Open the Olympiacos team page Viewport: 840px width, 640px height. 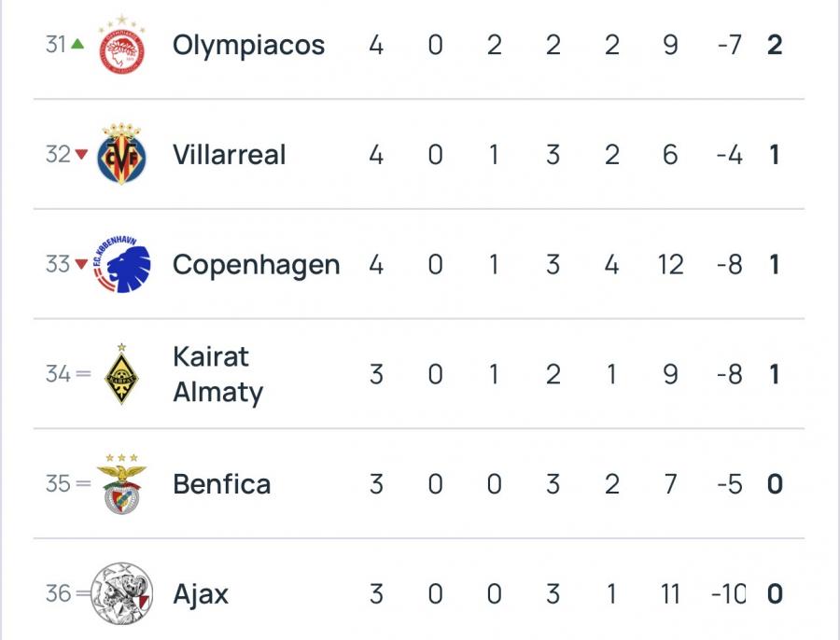point(248,45)
